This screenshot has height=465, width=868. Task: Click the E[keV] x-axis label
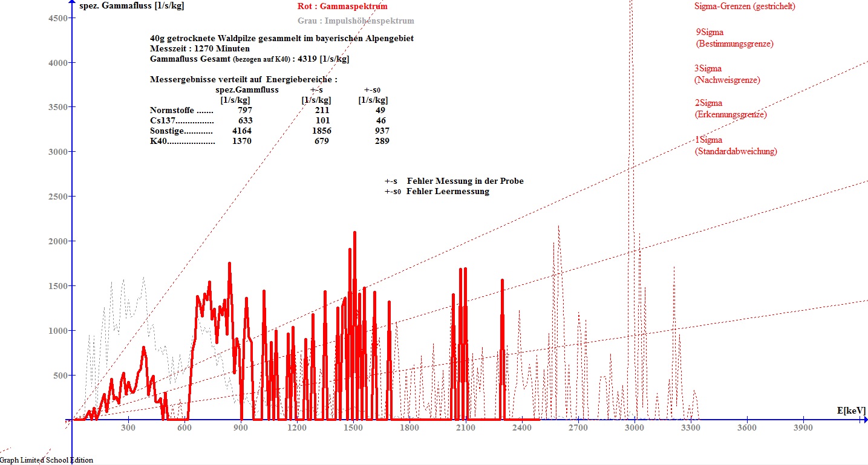point(851,411)
